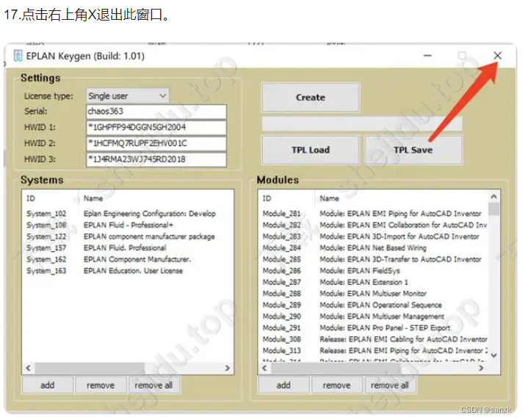Select Module_313 row

375,351
